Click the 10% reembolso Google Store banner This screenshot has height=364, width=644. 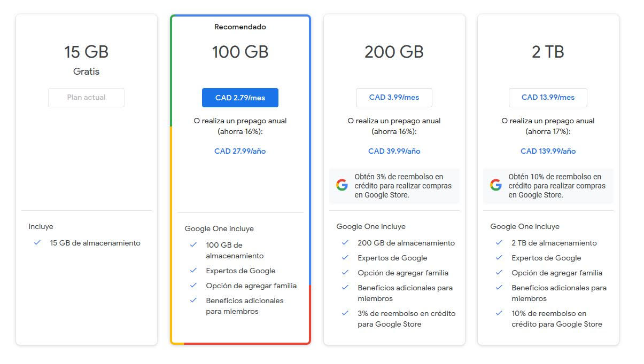coord(548,186)
